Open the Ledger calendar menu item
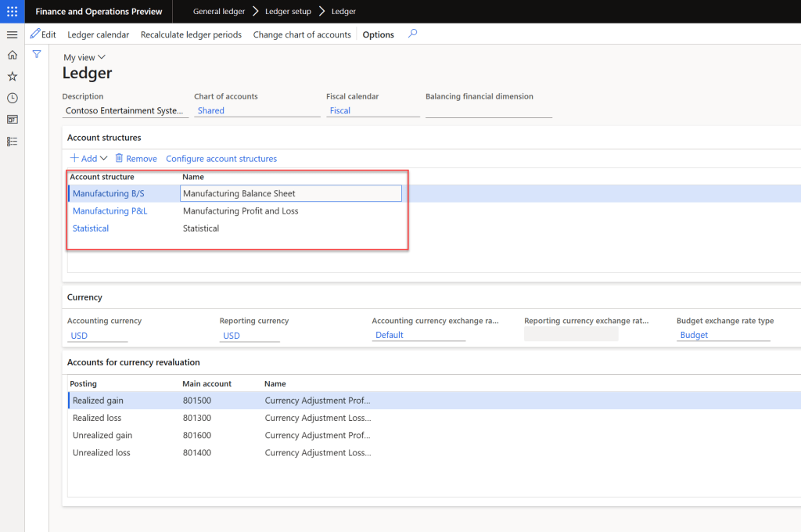This screenshot has width=801, height=532. (99, 34)
